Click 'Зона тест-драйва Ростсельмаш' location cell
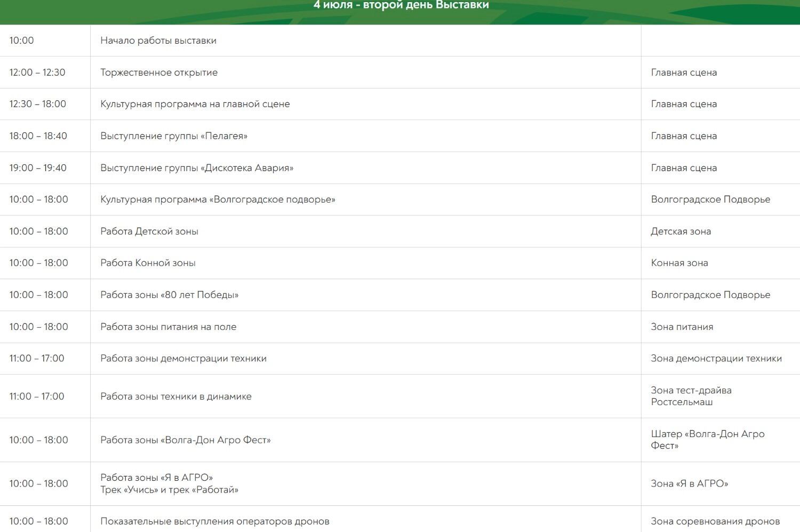This screenshot has width=800, height=532. point(691,396)
